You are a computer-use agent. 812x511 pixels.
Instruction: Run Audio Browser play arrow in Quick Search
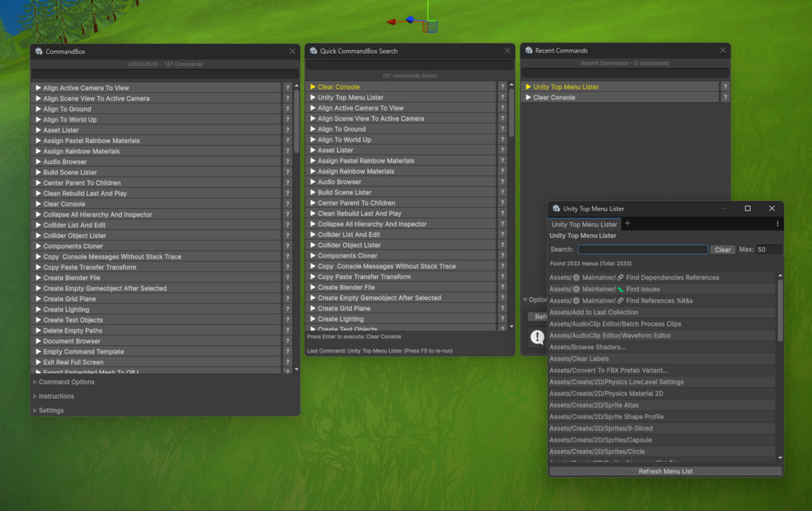pos(313,181)
